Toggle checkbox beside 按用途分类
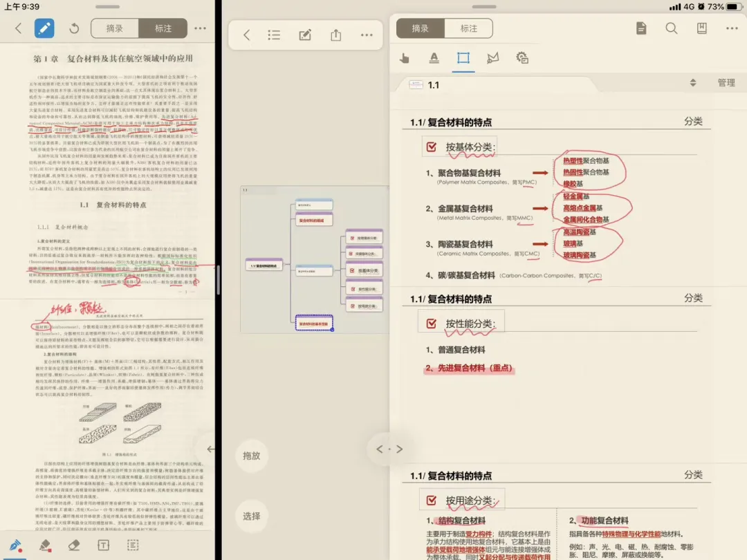This screenshot has width=747, height=560. 432,501
